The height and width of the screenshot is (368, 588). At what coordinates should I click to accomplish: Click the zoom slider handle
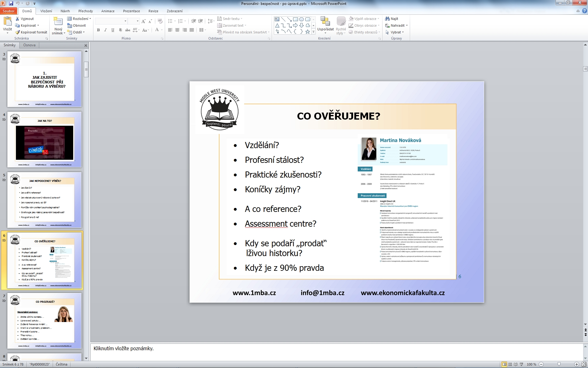coord(559,364)
